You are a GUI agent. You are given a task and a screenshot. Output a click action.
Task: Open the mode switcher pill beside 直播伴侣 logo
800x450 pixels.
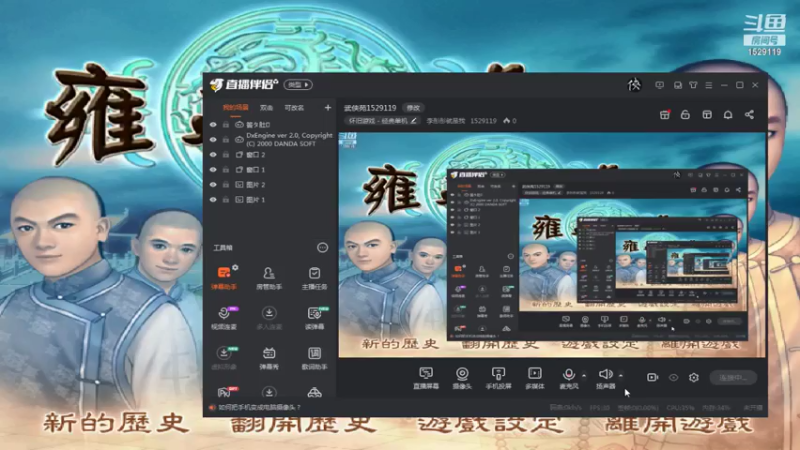tap(298, 85)
